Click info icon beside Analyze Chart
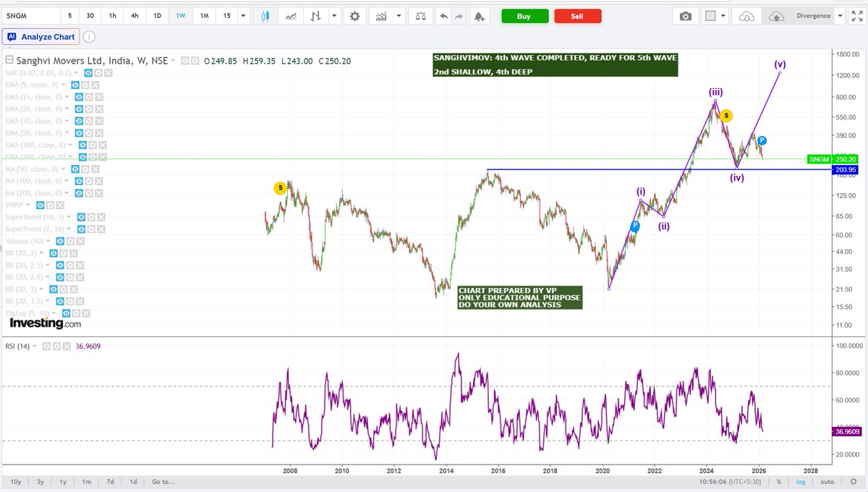The height and width of the screenshot is (492, 868). 88,37
